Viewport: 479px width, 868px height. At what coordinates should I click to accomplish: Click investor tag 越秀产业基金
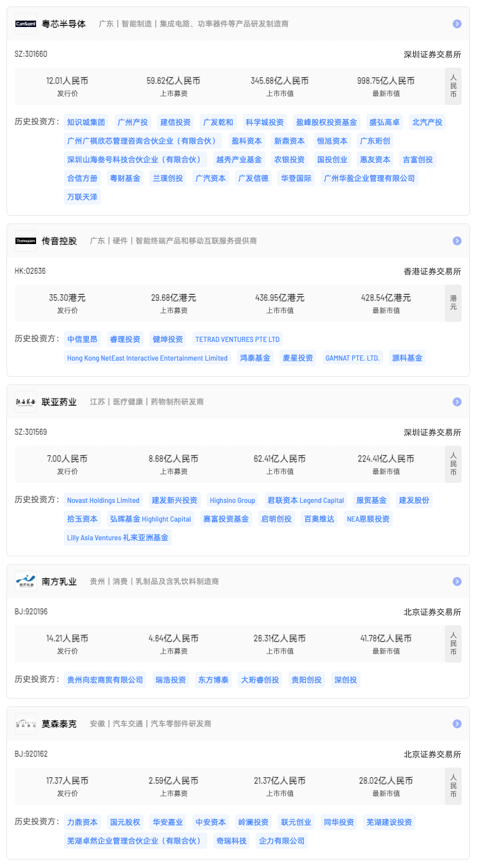pyautogui.click(x=239, y=160)
